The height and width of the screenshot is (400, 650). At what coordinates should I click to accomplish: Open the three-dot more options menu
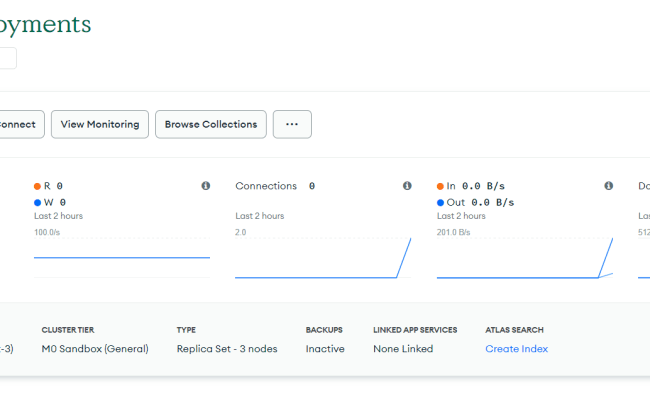[292, 124]
